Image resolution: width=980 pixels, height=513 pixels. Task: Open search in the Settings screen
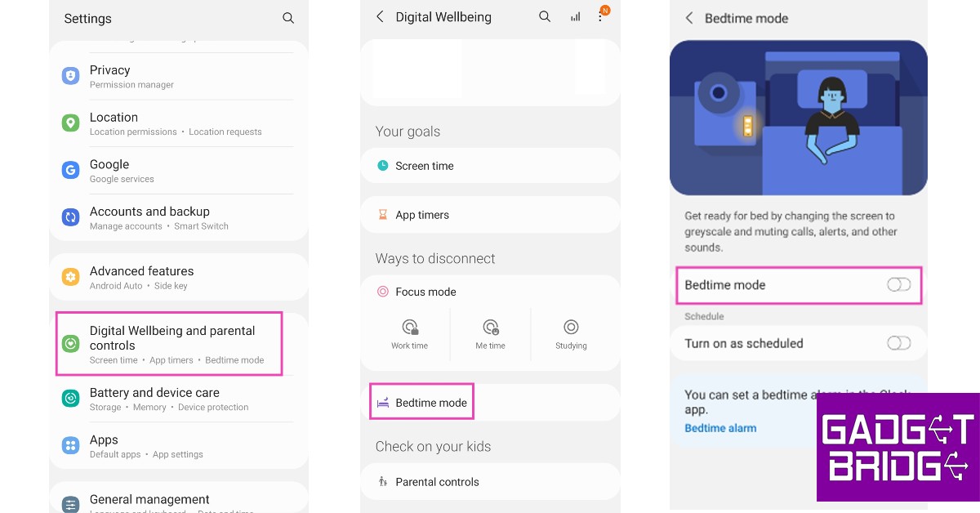[x=288, y=18]
